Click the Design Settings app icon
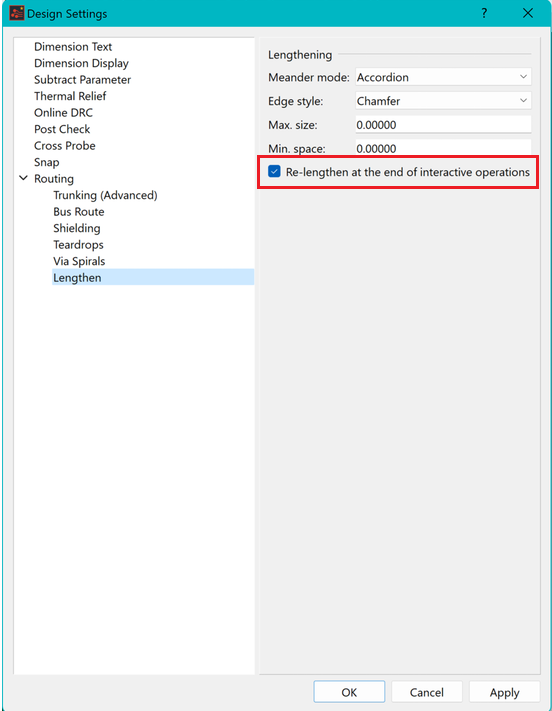The height and width of the screenshot is (711, 552). point(16,13)
